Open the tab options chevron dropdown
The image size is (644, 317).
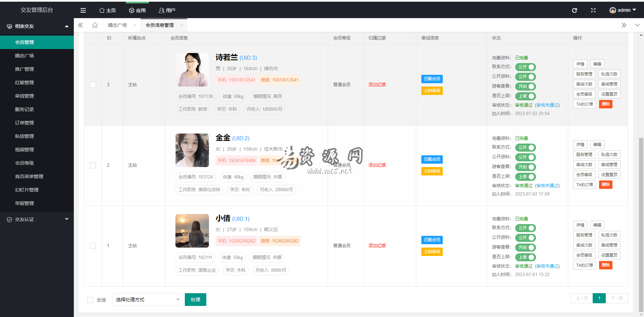tap(637, 25)
